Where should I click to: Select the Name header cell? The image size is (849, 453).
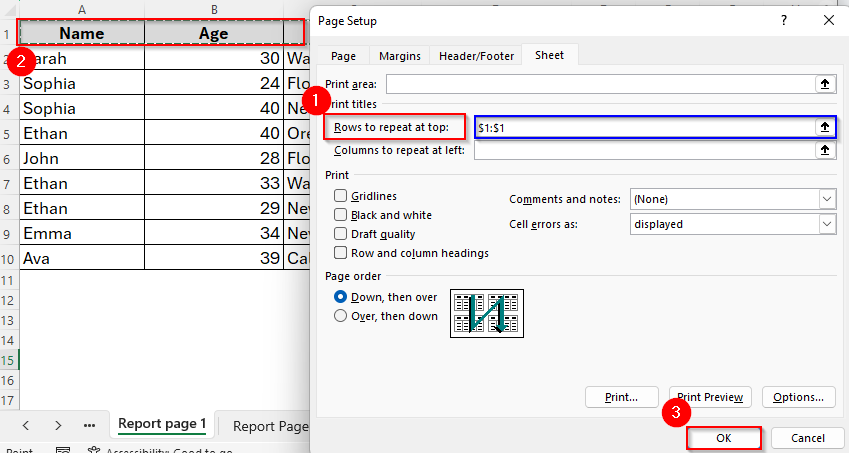click(82, 33)
